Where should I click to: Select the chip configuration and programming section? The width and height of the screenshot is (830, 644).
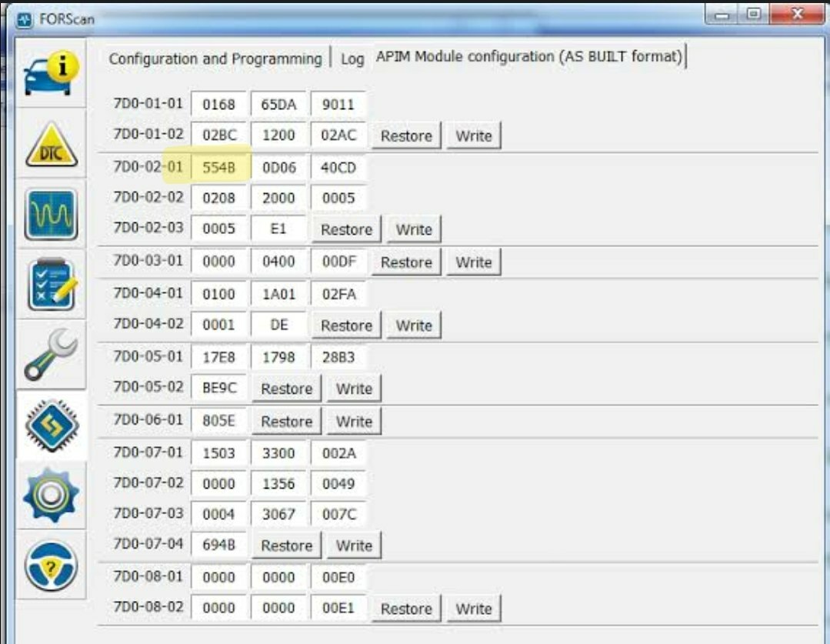[x=52, y=425]
